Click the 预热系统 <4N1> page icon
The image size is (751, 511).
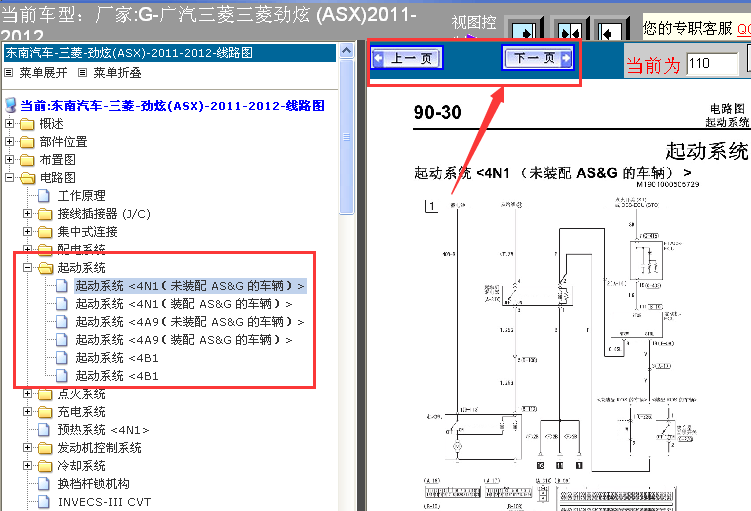click(44, 430)
